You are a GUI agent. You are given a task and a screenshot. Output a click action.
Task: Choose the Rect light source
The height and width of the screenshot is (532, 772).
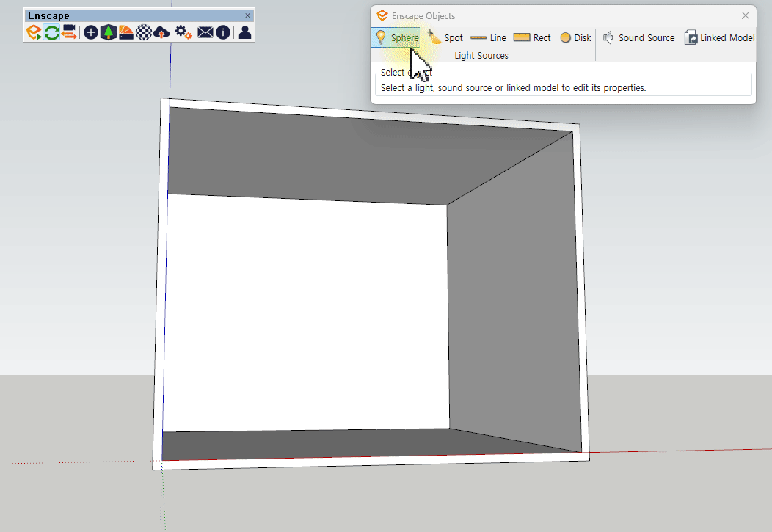[x=532, y=38]
